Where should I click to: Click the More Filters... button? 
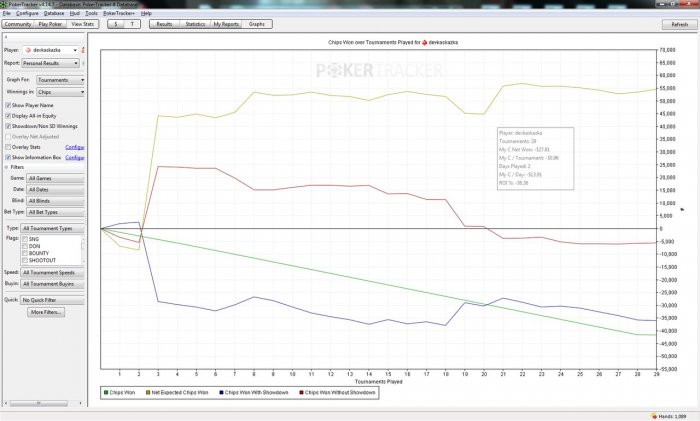point(46,312)
